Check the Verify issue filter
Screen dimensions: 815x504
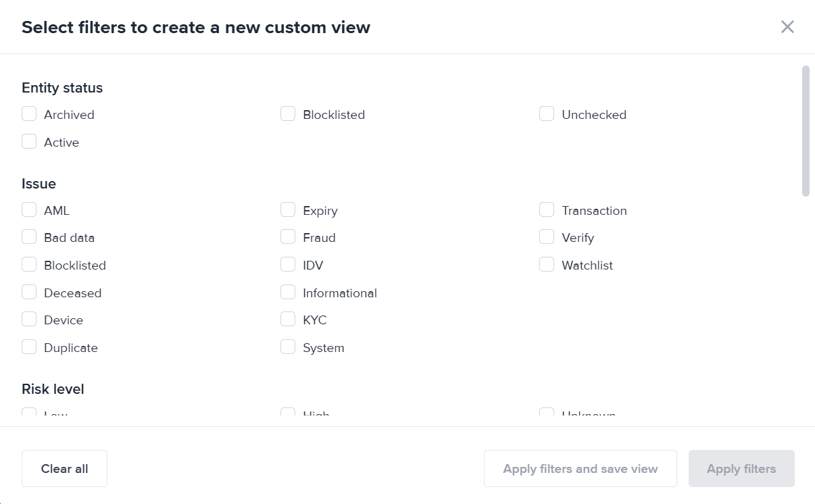pos(547,237)
